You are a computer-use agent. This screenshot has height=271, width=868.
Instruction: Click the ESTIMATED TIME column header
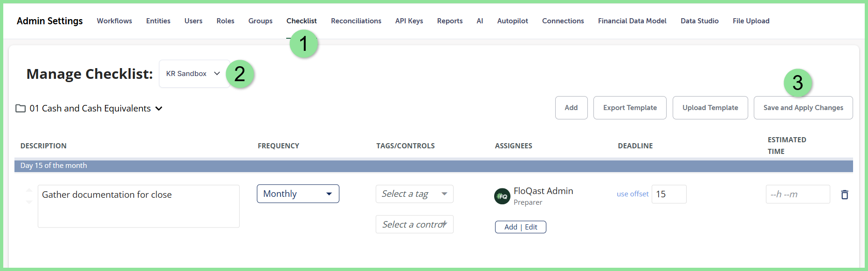pos(787,146)
